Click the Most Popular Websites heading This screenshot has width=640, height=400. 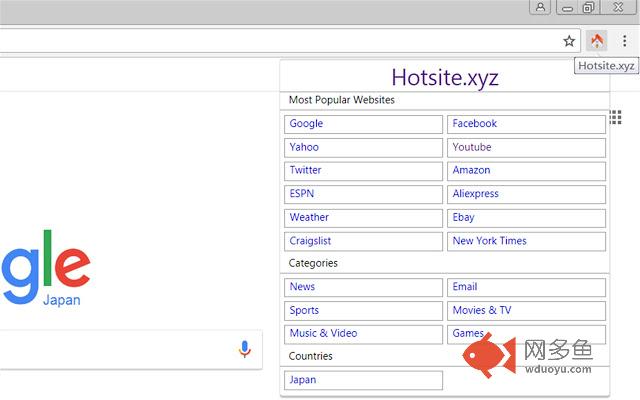(x=342, y=100)
